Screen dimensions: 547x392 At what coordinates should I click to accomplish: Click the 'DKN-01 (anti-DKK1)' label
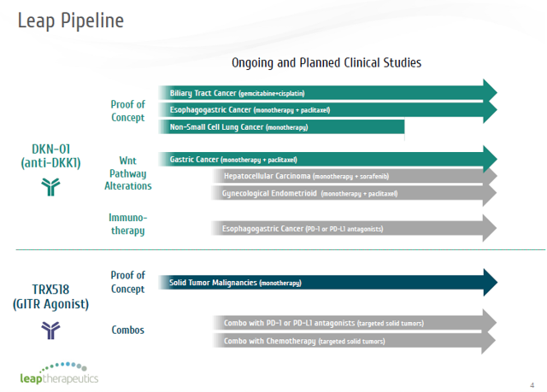(50, 156)
